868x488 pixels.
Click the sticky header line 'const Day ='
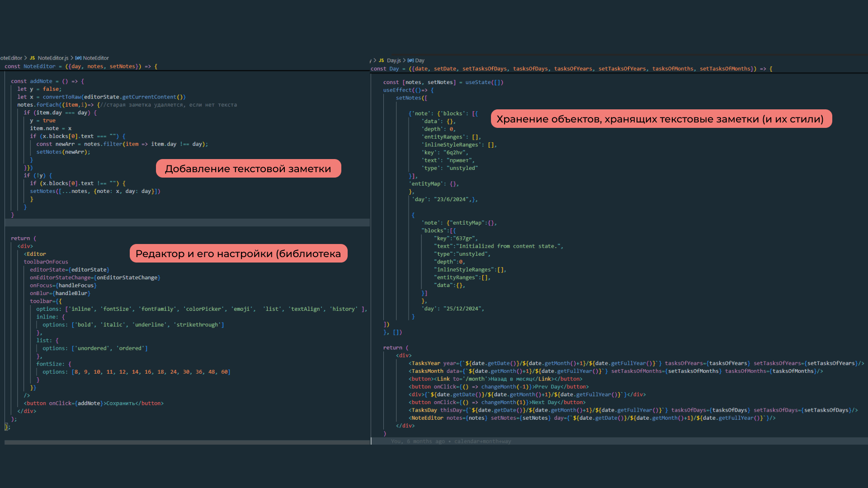[571, 69]
